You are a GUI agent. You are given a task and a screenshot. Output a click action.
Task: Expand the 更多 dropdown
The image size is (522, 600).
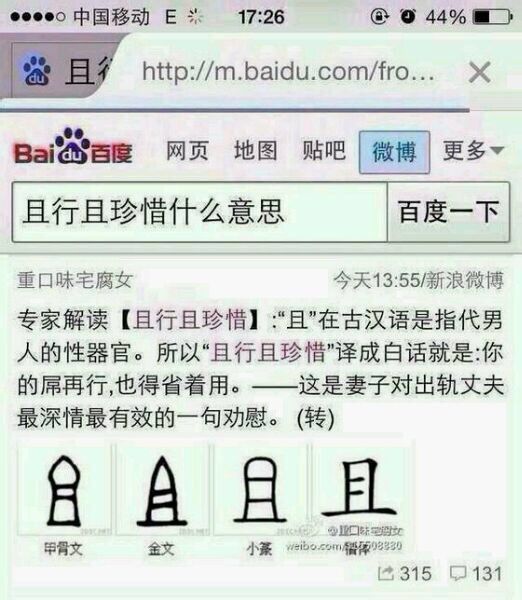coord(473,150)
